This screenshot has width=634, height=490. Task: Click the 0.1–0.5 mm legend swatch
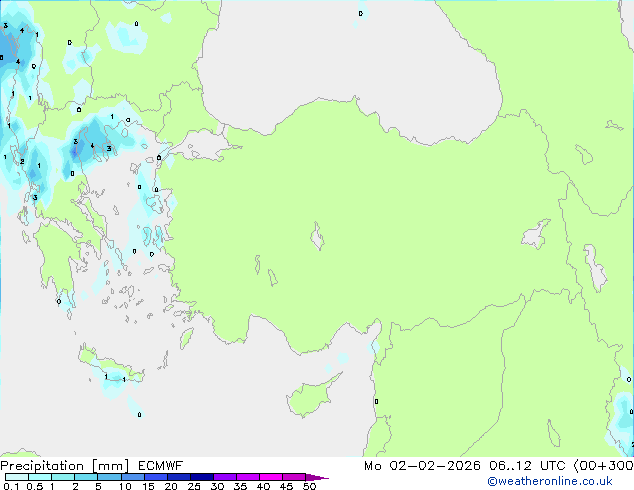tap(17, 477)
